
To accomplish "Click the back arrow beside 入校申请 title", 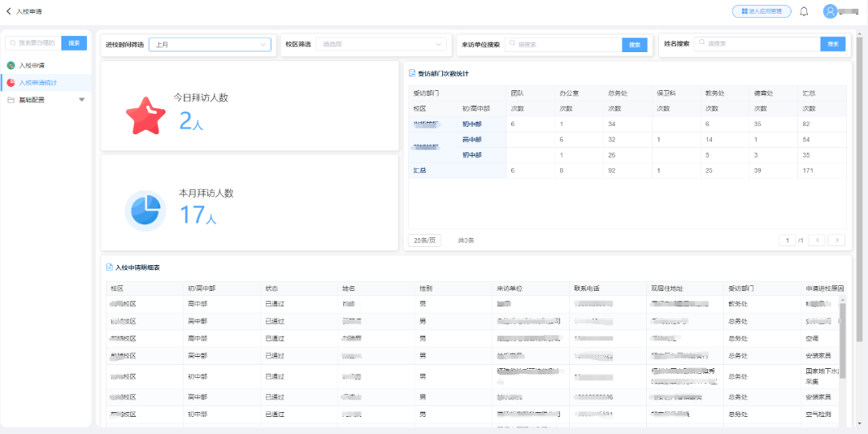I will (9, 12).
